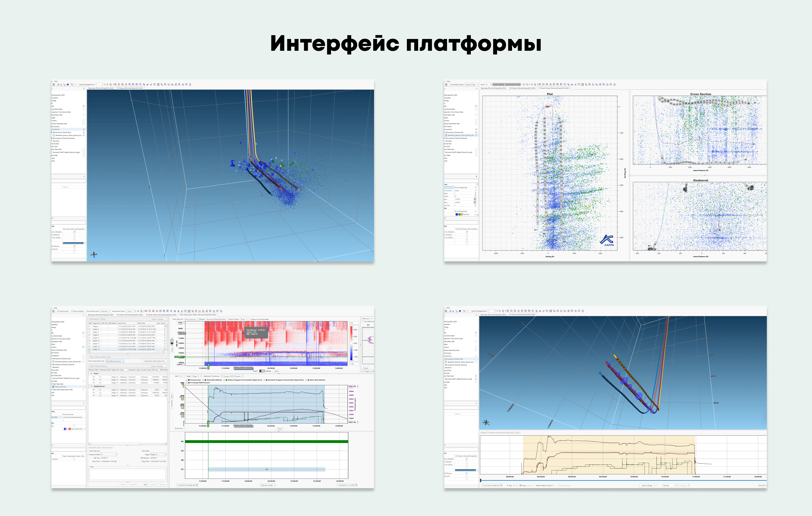Open 3D Viewer tab in bottom-right window
This screenshot has width=812, height=516.
click(522, 315)
